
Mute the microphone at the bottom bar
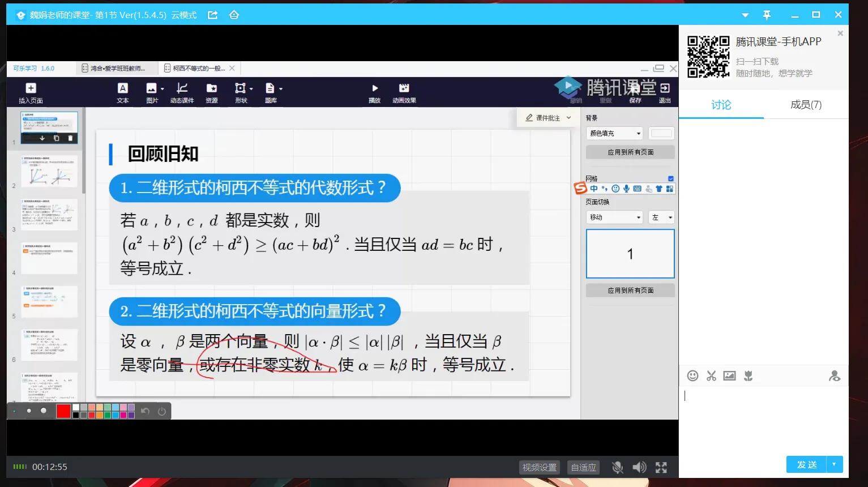coord(617,467)
